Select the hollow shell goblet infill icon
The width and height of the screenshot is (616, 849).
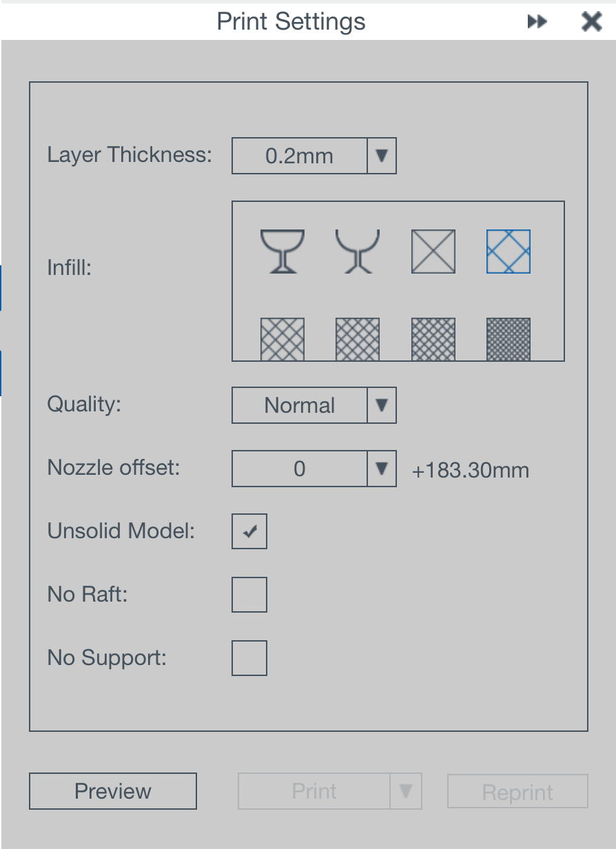click(283, 252)
